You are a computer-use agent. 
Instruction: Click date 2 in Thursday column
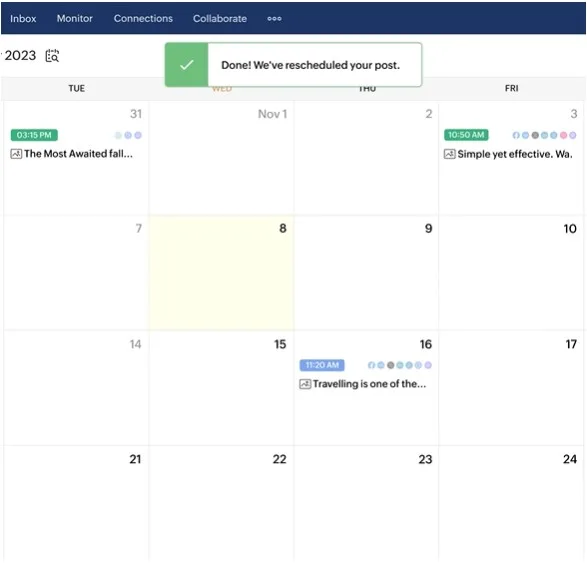[429, 114]
